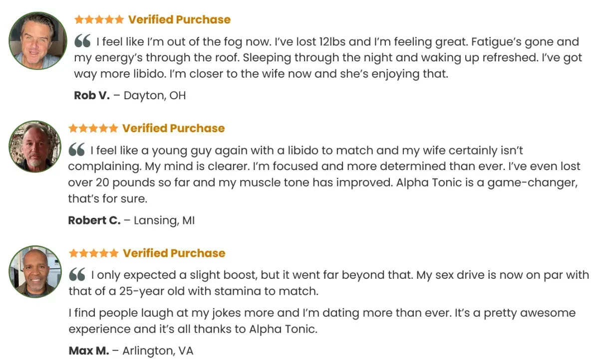Click the quotation mark icon in the Max M. review
Screen dimensions: 599x364
pos(77,274)
